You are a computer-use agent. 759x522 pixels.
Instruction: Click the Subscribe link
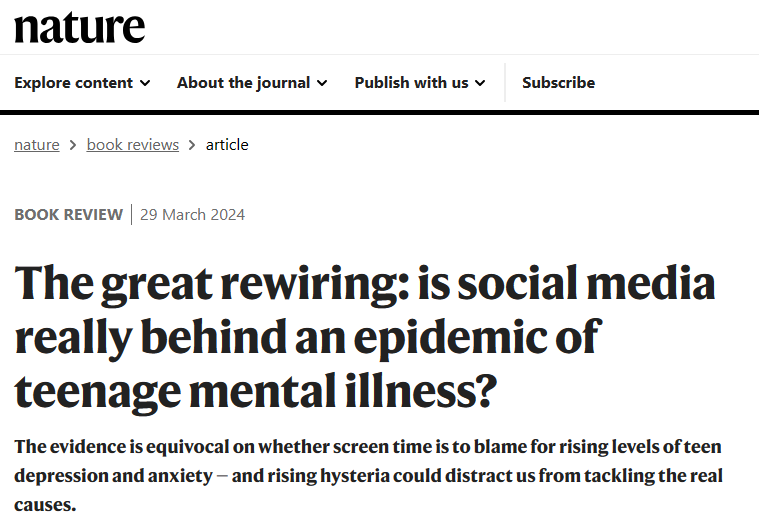(558, 83)
